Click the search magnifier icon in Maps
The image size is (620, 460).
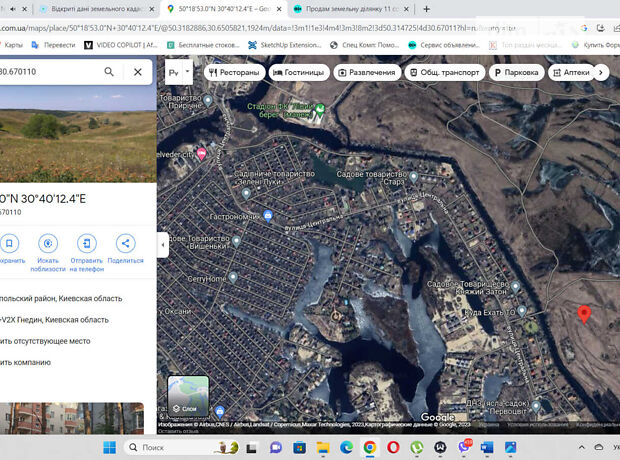(109, 72)
